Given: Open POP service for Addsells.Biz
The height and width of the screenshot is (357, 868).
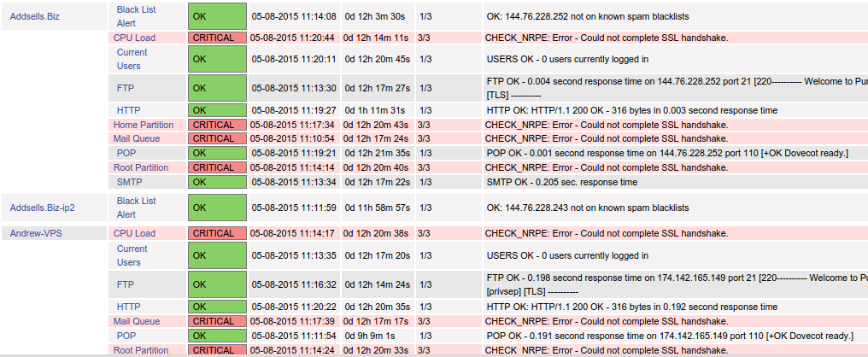Looking at the screenshot, I should click(x=126, y=153).
